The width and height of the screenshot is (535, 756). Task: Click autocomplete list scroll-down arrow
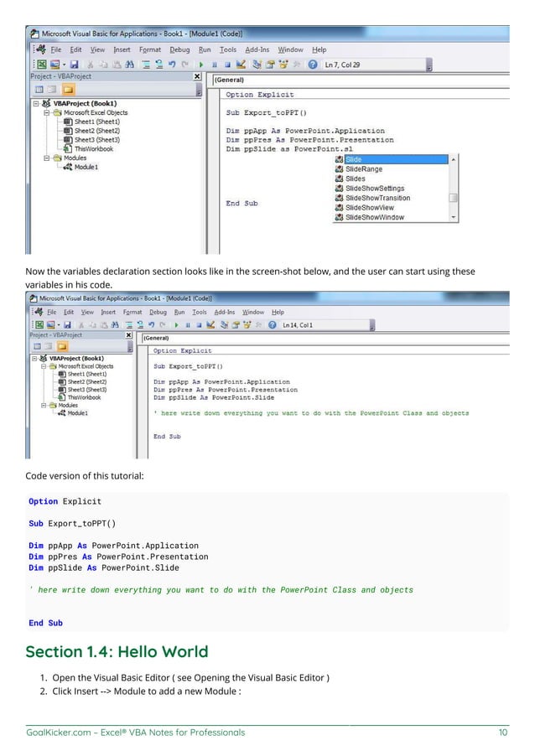click(x=453, y=217)
